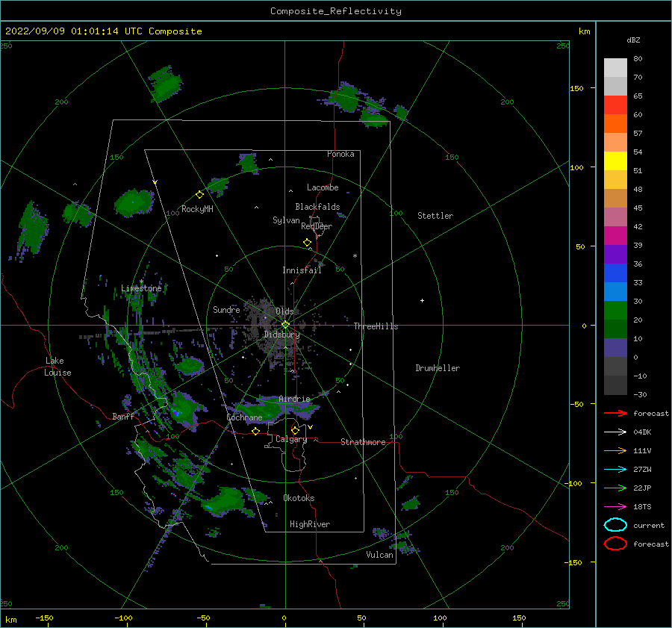Click the cyan 27ZW arrow icon

[615, 470]
